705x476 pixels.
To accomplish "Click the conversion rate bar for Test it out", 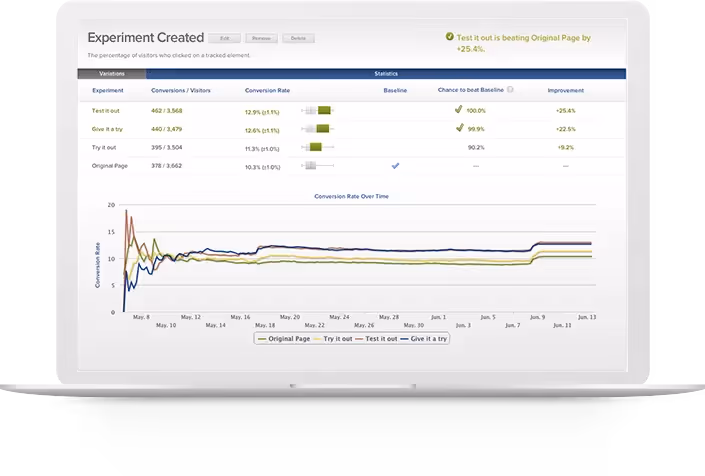I will tap(318, 110).
